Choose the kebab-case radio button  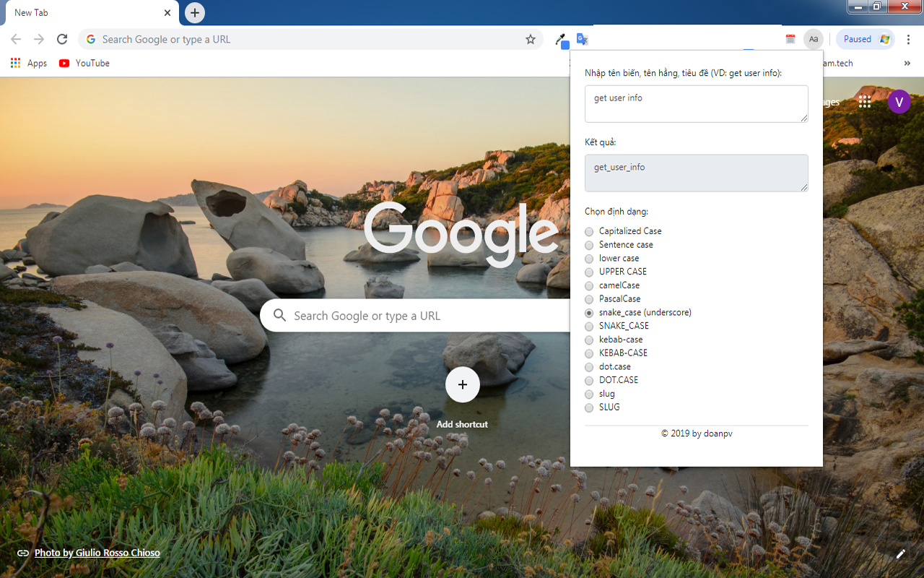[589, 340]
